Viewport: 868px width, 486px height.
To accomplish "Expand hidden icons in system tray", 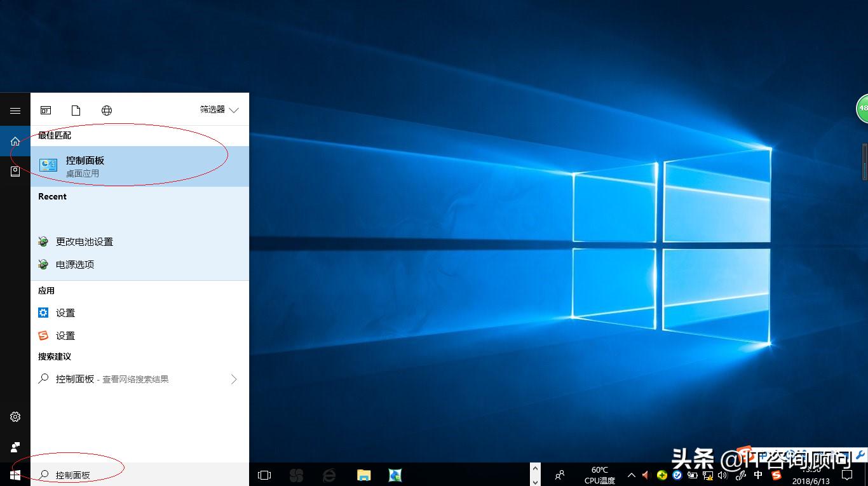I will (631, 475).
